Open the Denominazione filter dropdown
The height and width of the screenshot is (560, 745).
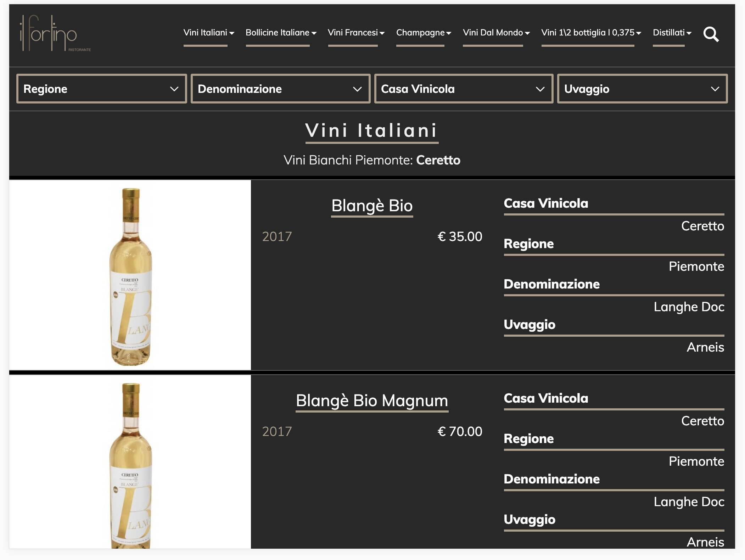[280, 89]
